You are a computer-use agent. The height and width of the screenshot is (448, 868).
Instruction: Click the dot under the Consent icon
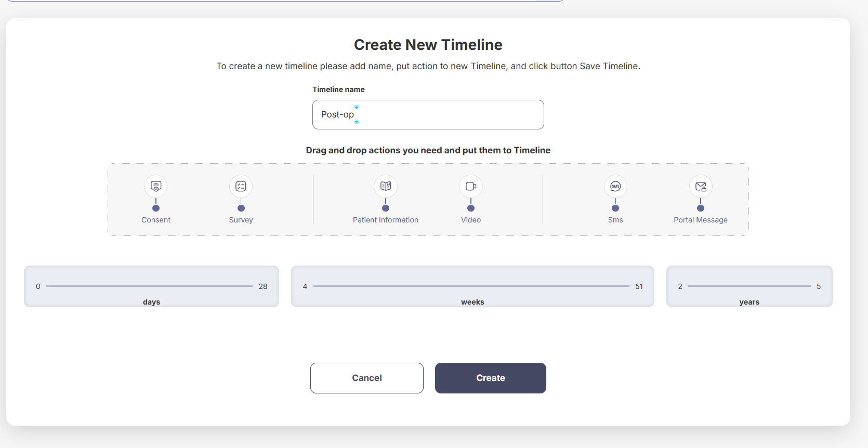click(x=156, y=208)
